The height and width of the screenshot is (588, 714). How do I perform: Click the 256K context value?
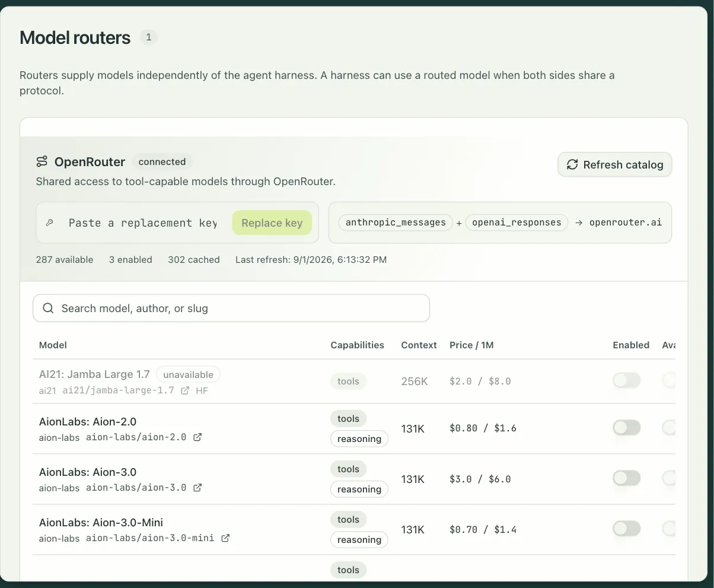tap(415, 381)
